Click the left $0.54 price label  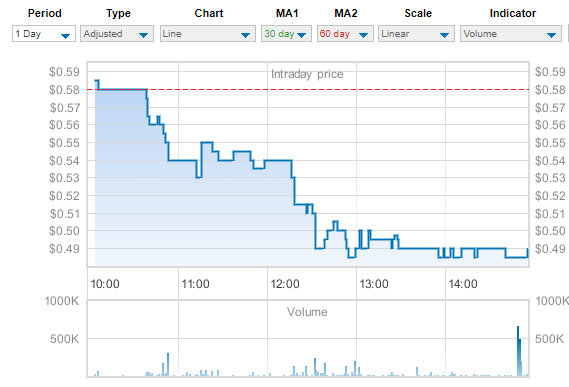click(64, 160)
